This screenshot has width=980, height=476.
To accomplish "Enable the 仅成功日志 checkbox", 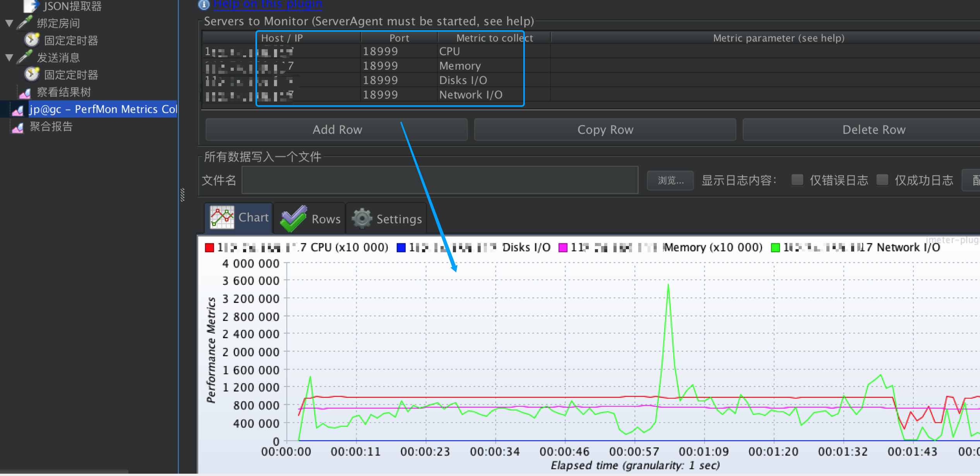I will pos(883,180).
